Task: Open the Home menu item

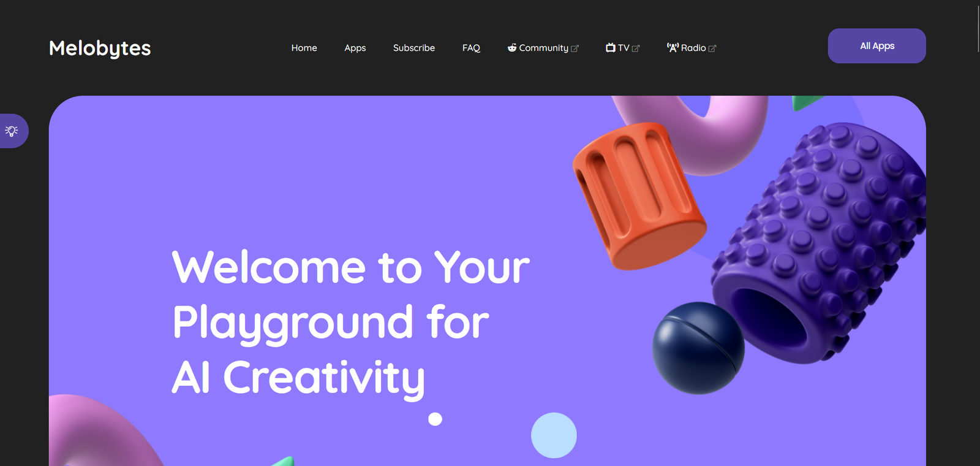Action: click(304, 48)
